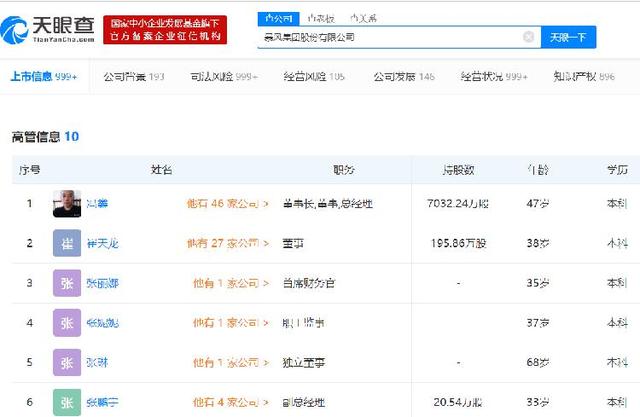Select the 7032.24万股 shareholding cell
Screen dimensions: 640x417
pyautogui.click(x=458, y=203)
